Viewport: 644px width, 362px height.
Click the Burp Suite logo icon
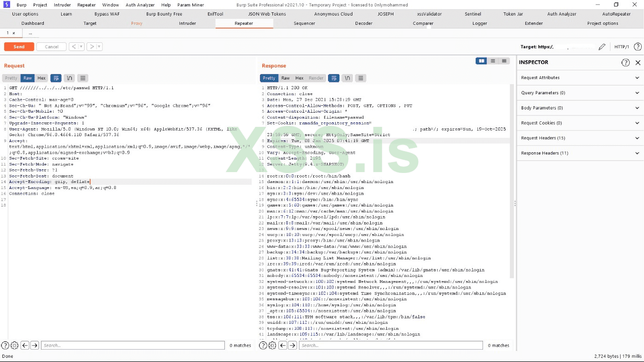pyautogui.click(x=6, y=5)
